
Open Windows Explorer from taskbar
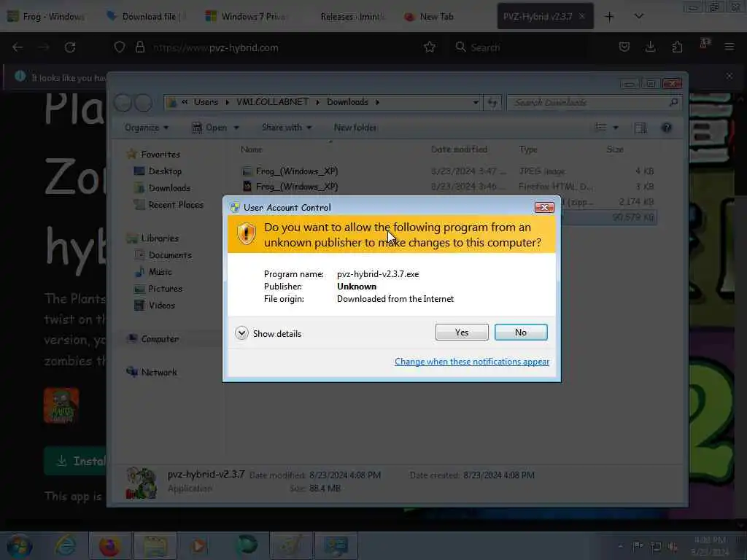tap(155, 545)
